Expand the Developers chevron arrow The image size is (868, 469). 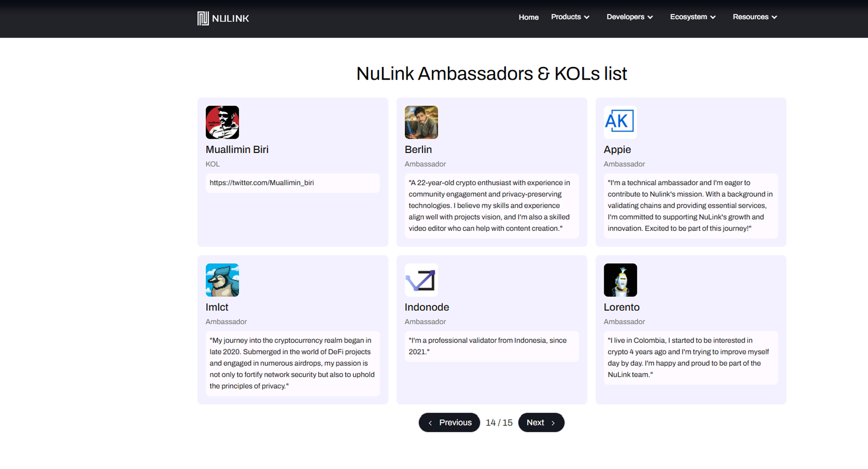pyautogui.click(x=650, y=17)
